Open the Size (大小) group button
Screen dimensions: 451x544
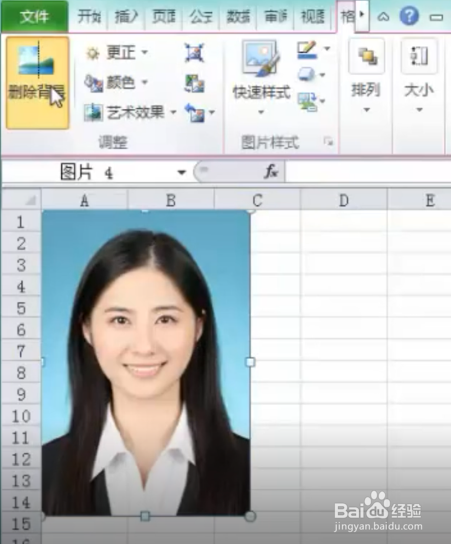click(419, 77)
